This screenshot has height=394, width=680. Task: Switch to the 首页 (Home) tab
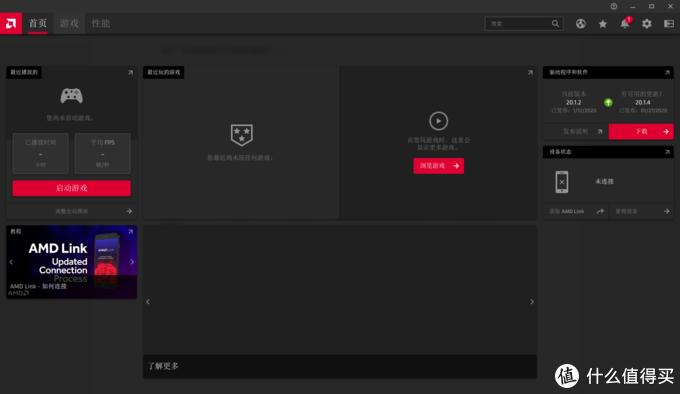point(38,23)
